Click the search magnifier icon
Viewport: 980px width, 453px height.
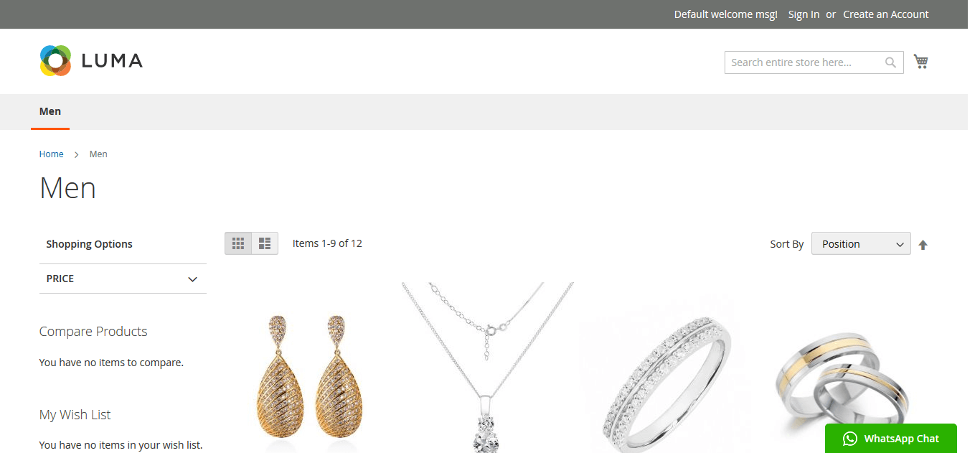(890, 62)
